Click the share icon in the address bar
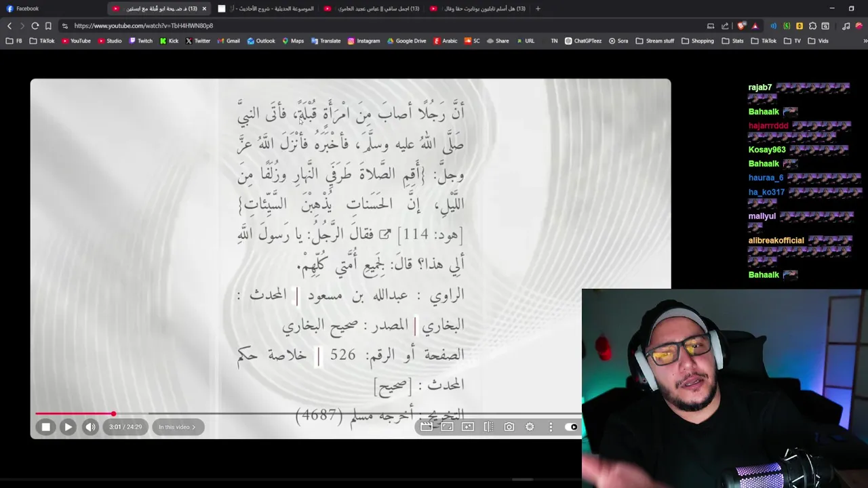This screenshot has height=488, width=868. click(725, 26)
